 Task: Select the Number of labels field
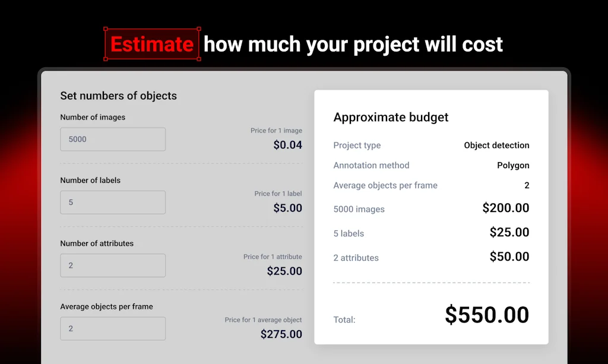click(x=112, y=202)
